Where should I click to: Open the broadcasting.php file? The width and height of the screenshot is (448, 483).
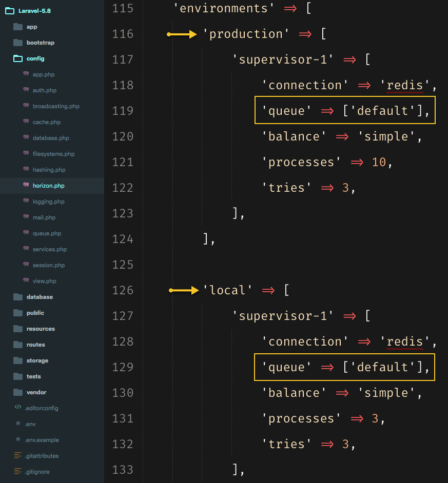click(x=56, y=106)
